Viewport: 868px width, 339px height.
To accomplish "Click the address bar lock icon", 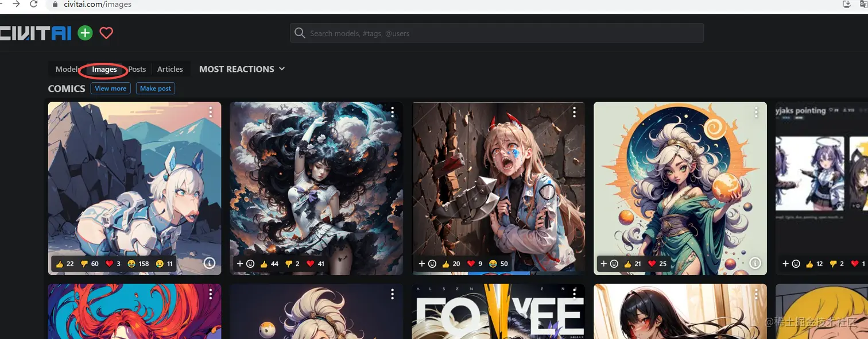I will click(55, 4).
